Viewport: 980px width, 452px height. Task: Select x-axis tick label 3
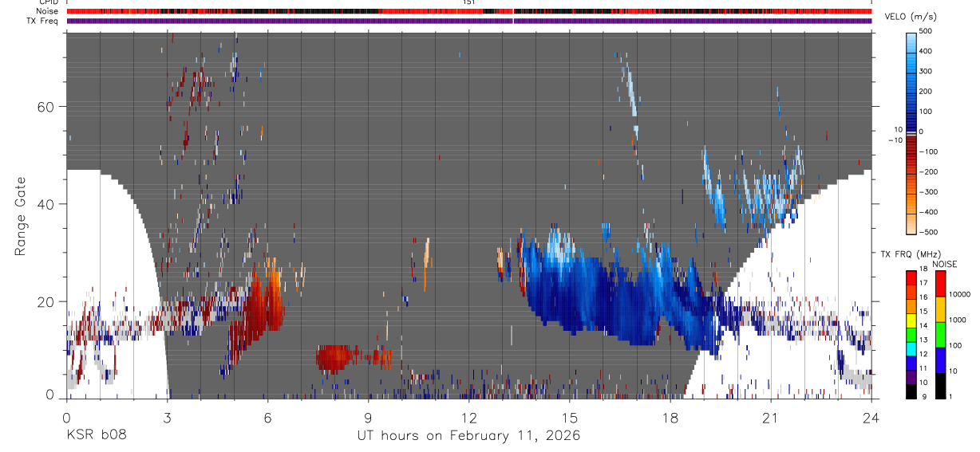[167, 418]
